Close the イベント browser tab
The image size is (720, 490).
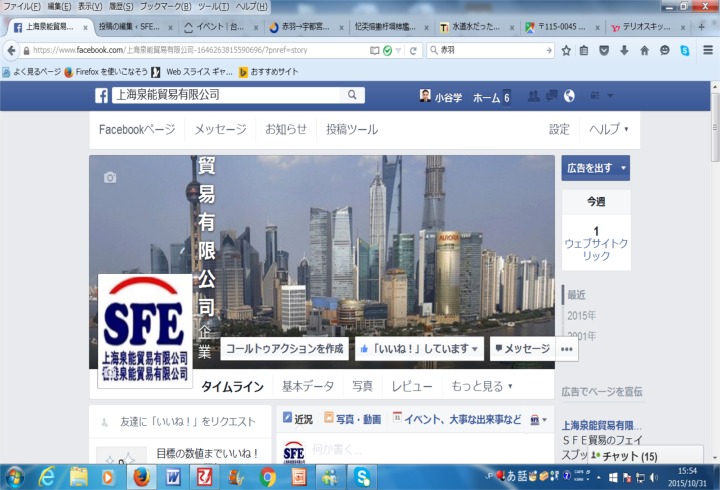coord(256,28)
